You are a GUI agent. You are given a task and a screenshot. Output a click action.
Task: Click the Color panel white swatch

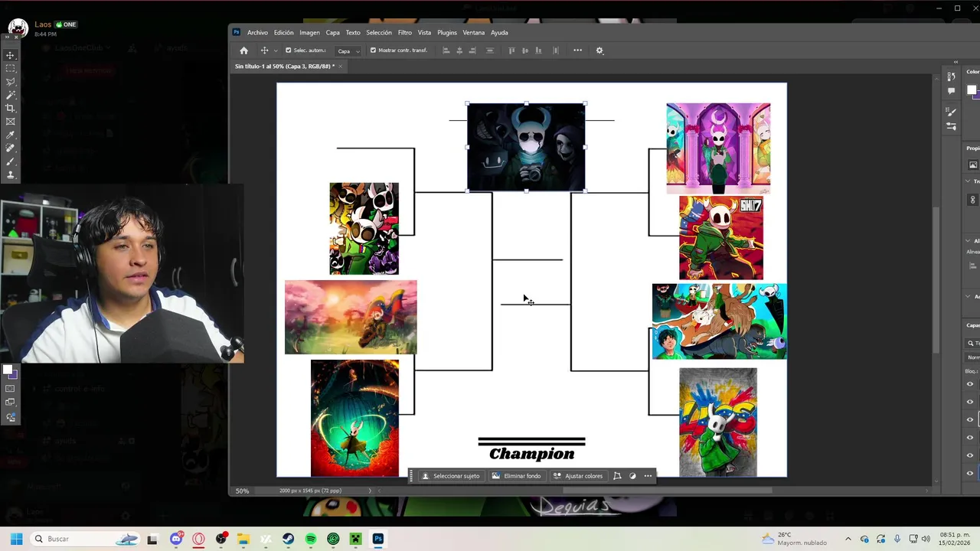click(x=971, y=90)
